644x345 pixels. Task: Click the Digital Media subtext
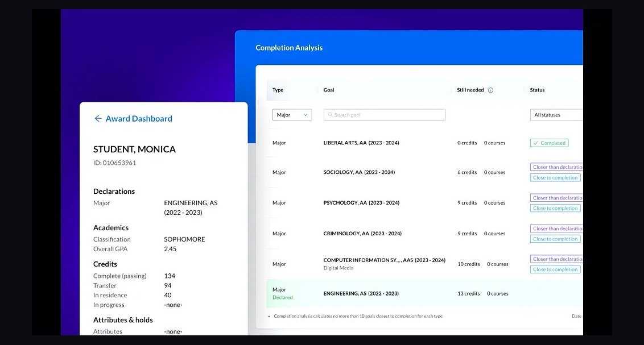pyautogui.click(x=338, y=268)
